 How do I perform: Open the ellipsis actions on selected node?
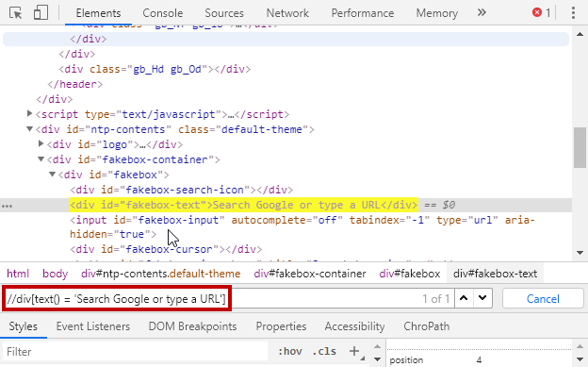[8, 206]
